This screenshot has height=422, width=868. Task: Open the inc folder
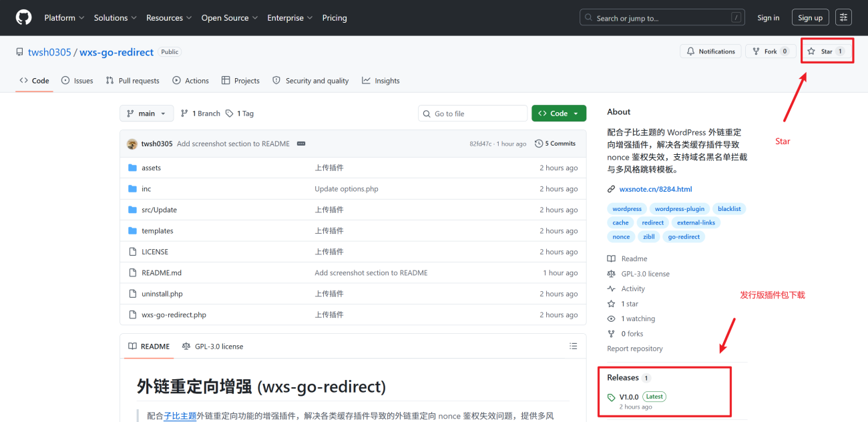click(x=146, y=189)
